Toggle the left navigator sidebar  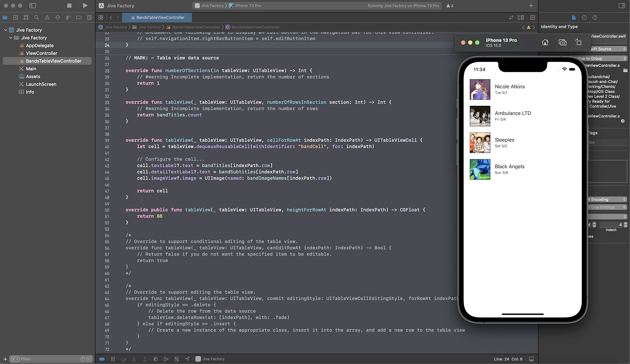(x=33, y=6)
